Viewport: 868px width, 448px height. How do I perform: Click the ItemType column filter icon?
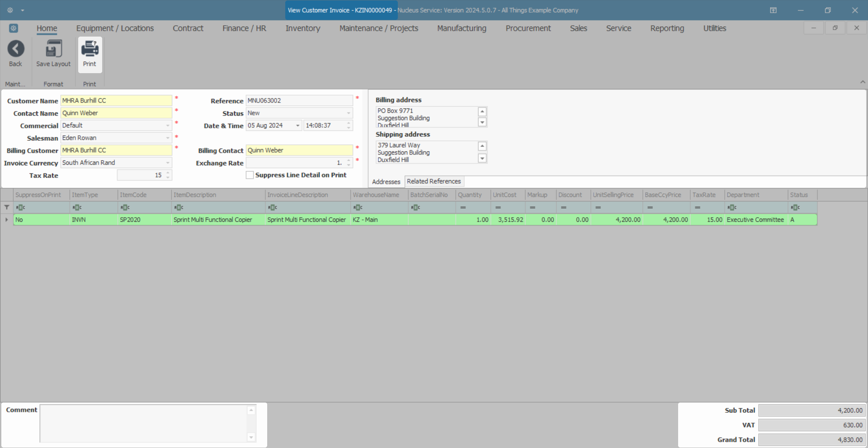(x=77, y=207)
